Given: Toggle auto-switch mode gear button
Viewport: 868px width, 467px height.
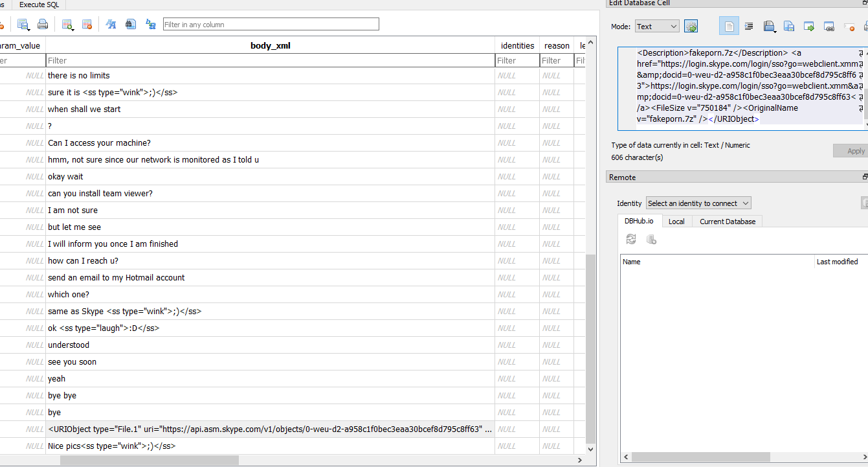Looking at the screenshot, I should (691, 27).
